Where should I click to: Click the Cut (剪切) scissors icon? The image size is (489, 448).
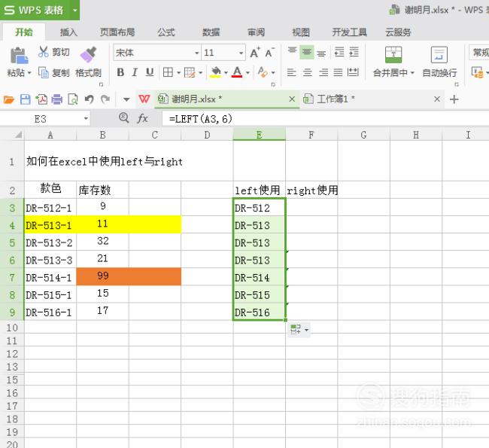point(44,52)
